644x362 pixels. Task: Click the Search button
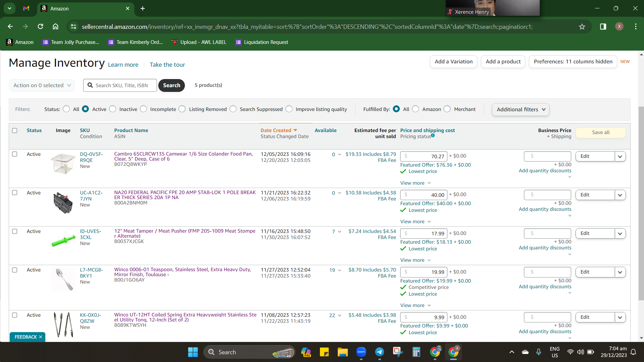coord(171,85)
